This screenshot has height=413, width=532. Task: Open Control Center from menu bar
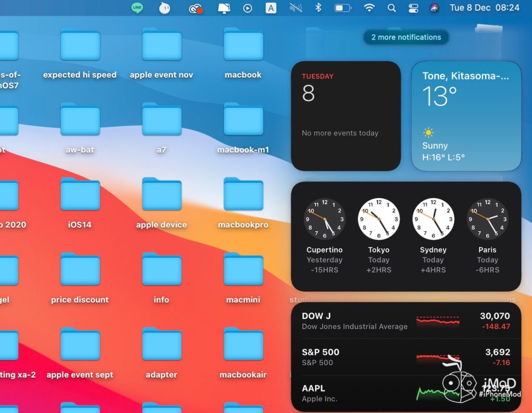[414, 8]
